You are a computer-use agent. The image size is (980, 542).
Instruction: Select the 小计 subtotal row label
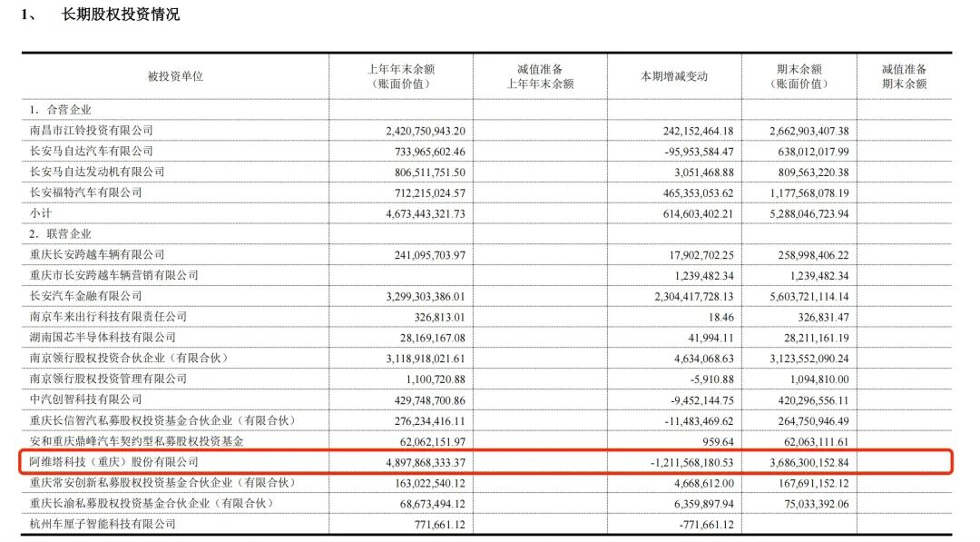(41, 213)
